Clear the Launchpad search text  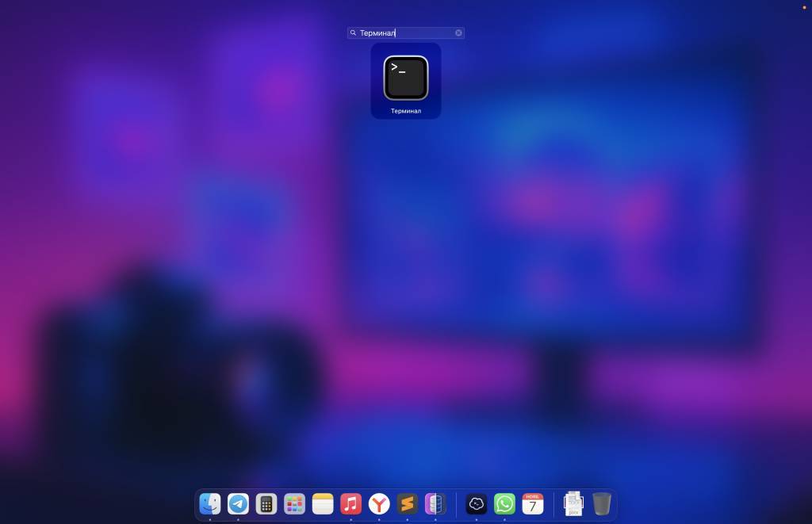coord(458,33)
